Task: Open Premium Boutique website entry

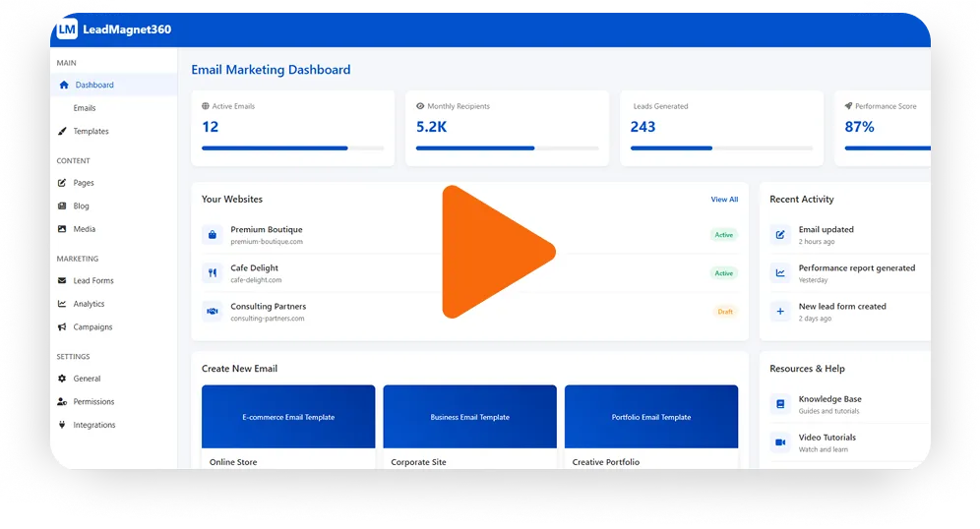Action: tap(469, 235)
